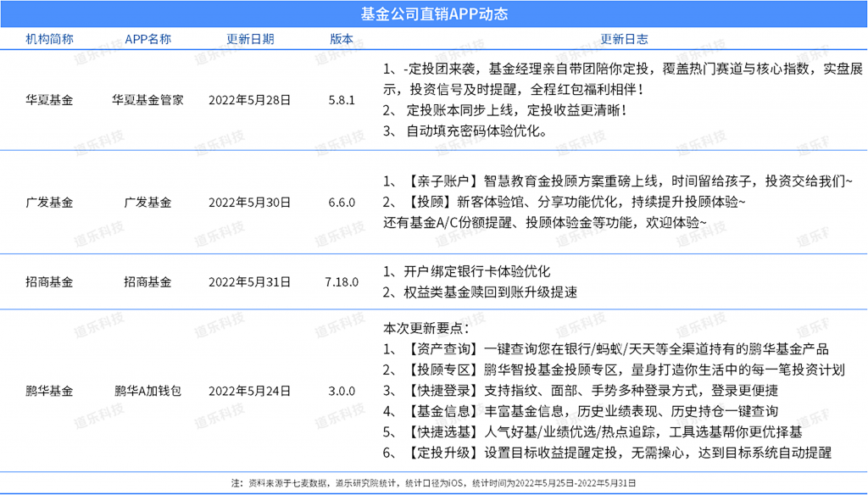Select the line starting "还有基金A/C份额提醒"
This screenshot has width=868, height=495.
pos(545,223)
